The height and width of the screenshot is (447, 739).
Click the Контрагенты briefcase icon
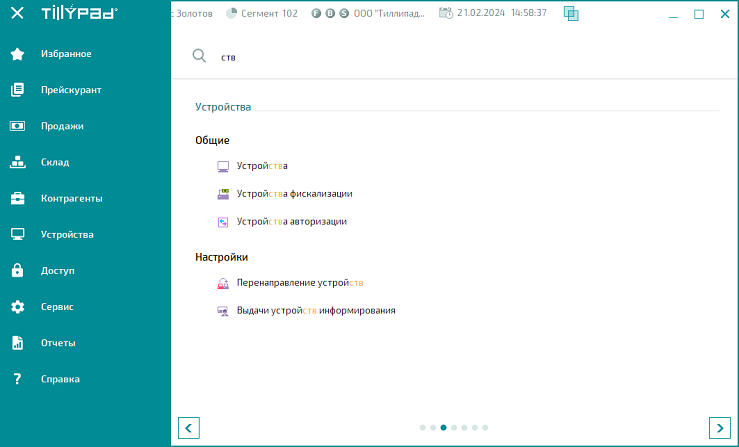(x=17, y=198)
